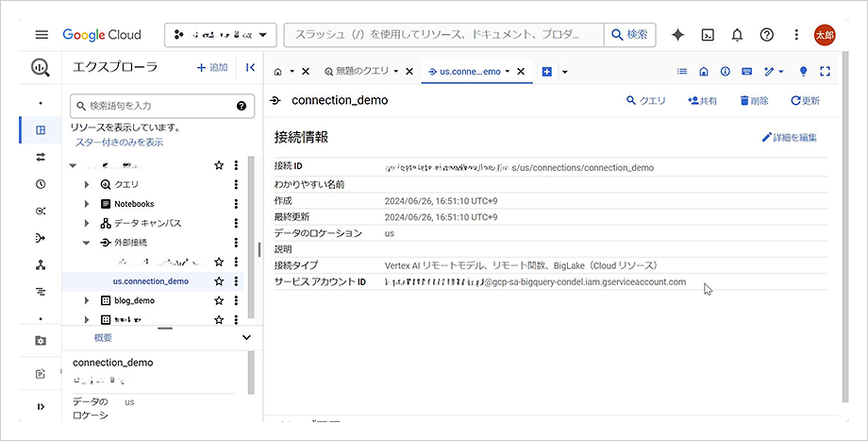Open more options for the Notebooks row
The width and height of the screenshot is (868, 441).
click(236, 204)
